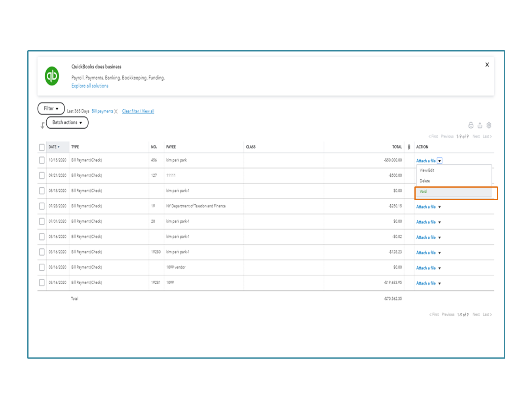This screenshot has width=532, height=399.
Task: Check the select-all header checkbox
Action: pos(42,147)
